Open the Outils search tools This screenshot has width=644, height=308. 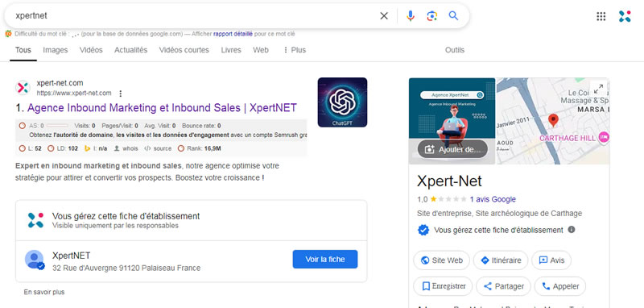(455, 50)
